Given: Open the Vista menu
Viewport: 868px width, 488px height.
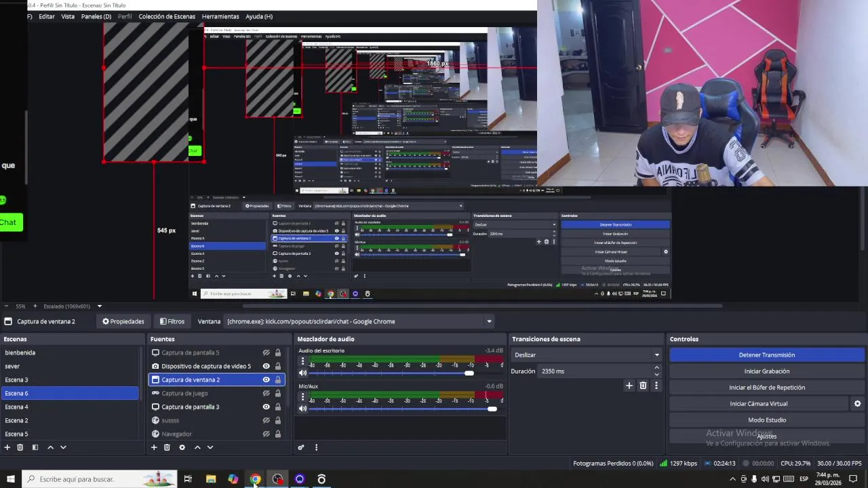Looking at the screenshot, I should pos(68,16).
